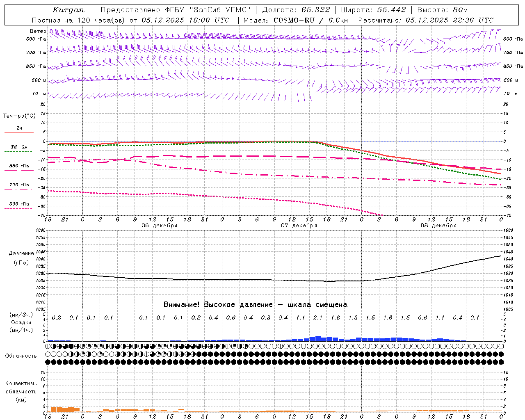Screen dimensions: 525x420
Task: Click the "08 декабря" date label
Action: (x=438, y=226)
